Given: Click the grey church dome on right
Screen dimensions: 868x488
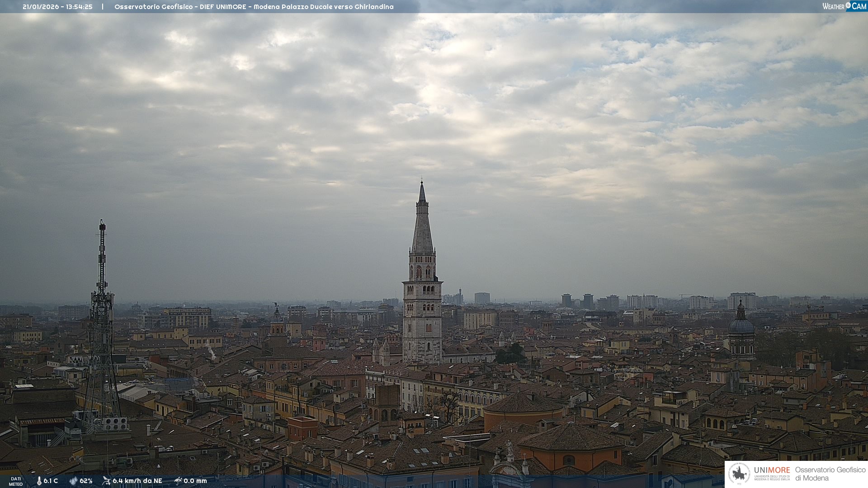Looking at the screenshot, I should [741, 326].
